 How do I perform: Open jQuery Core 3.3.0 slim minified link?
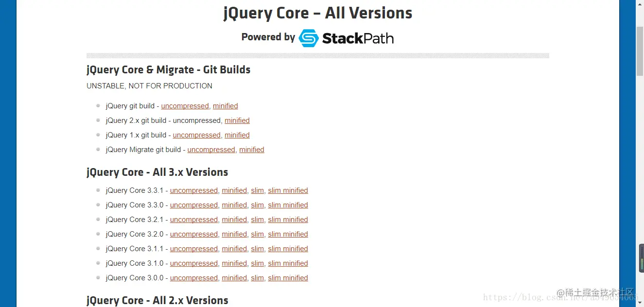pos(288,205)
